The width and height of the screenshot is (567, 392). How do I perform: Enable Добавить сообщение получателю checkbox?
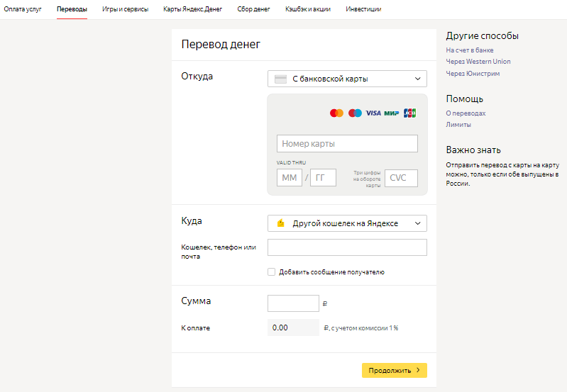271,271
